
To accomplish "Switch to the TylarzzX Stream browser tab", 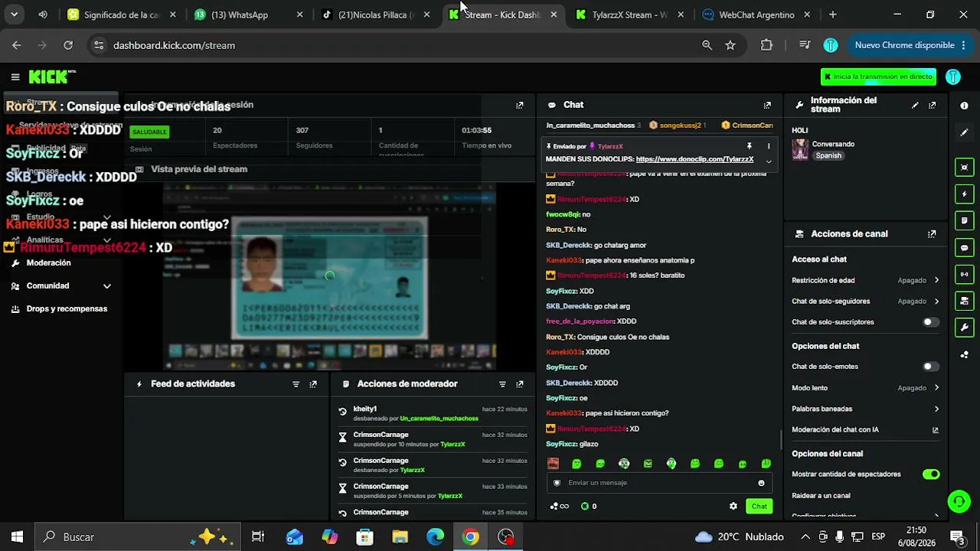I will [630, 15].
